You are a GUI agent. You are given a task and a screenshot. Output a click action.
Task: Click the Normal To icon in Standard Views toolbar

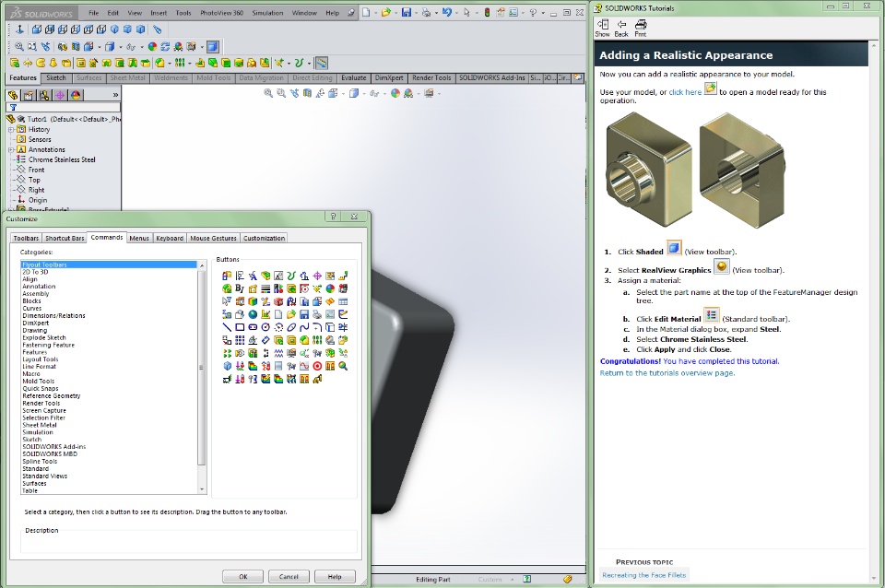tap(19, 29)
